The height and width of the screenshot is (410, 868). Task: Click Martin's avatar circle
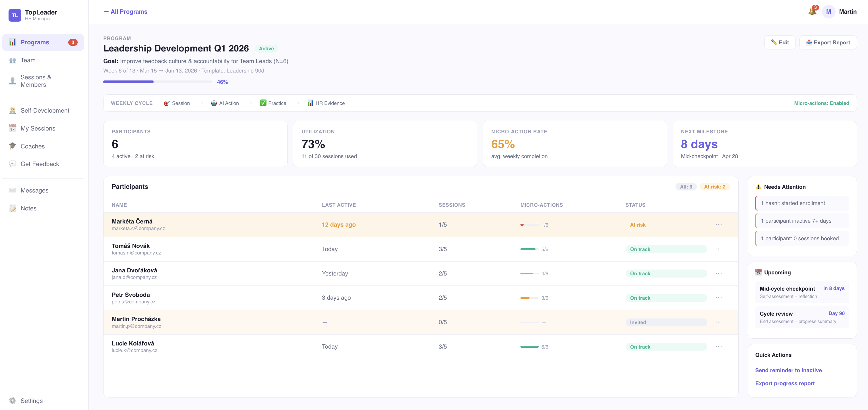click(x=828, y=11)
